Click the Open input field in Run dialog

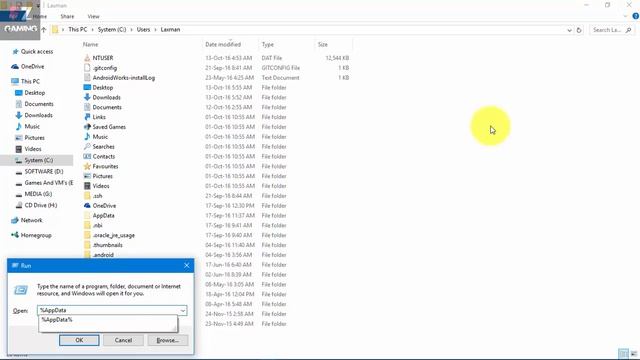[108, 310]
